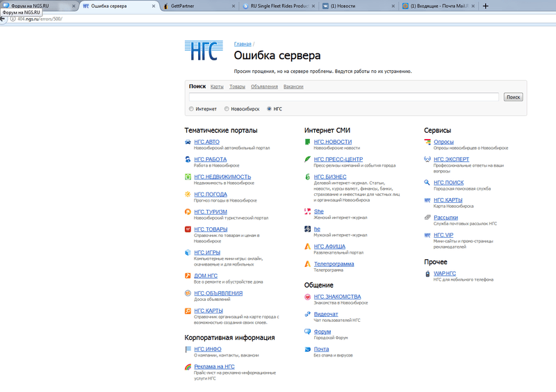The height and width of the screenshot is (392, 556).
Task: Click the sun icon beside НГС.ПОГОДА
Action: (x=188, y=194)
